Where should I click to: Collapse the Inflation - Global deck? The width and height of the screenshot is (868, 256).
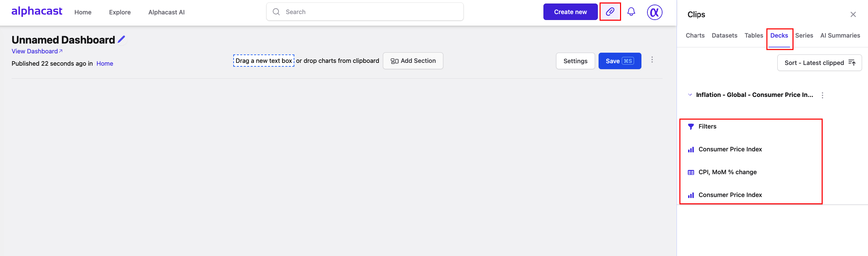coord(690,95)
